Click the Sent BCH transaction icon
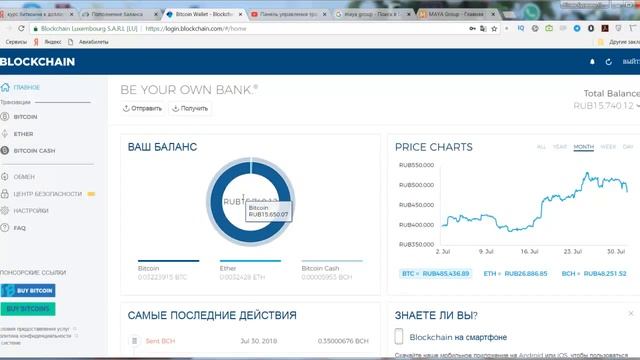This screenshot has width=640, height=360. point(134,341)
